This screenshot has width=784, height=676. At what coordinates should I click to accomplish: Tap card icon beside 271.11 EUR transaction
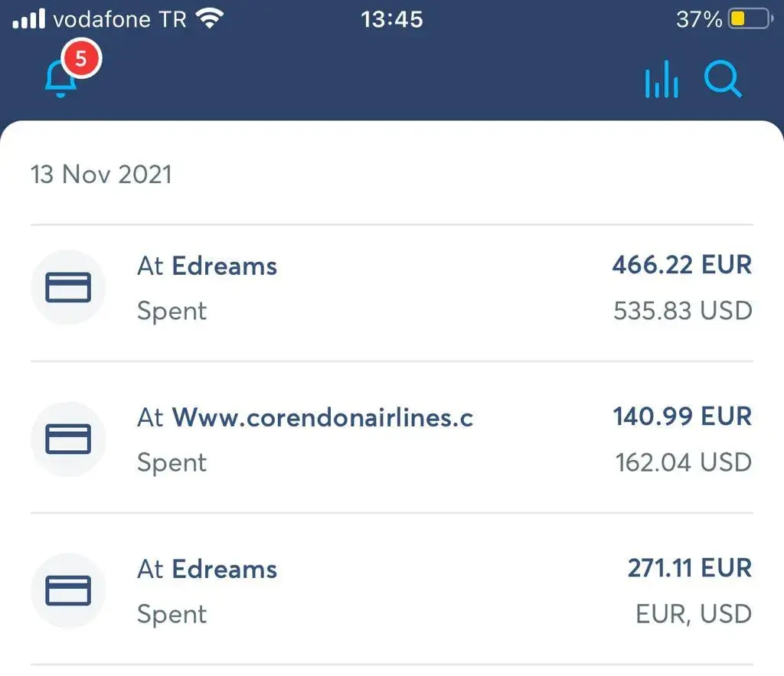pyautogui.click(x=68, y=591)
